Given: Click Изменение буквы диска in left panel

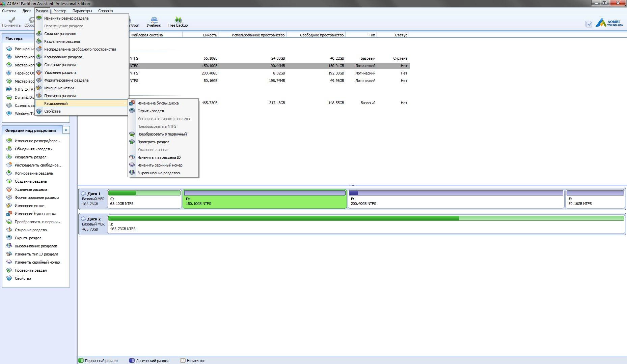Looking at the screenshot, I should pyautogui.click(x=35, y=214).
